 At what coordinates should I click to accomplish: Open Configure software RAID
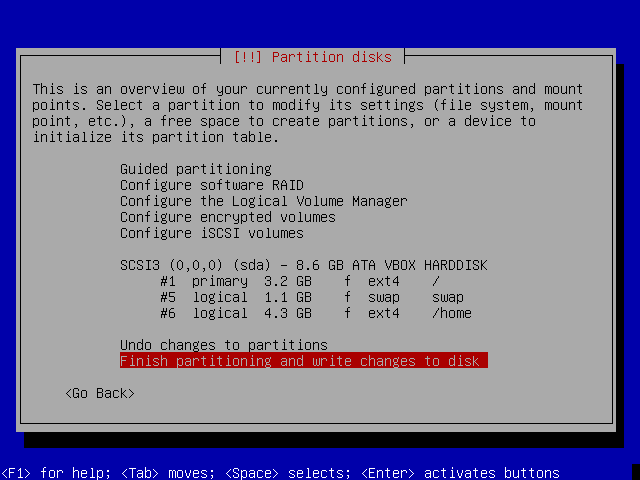[211, 185]
